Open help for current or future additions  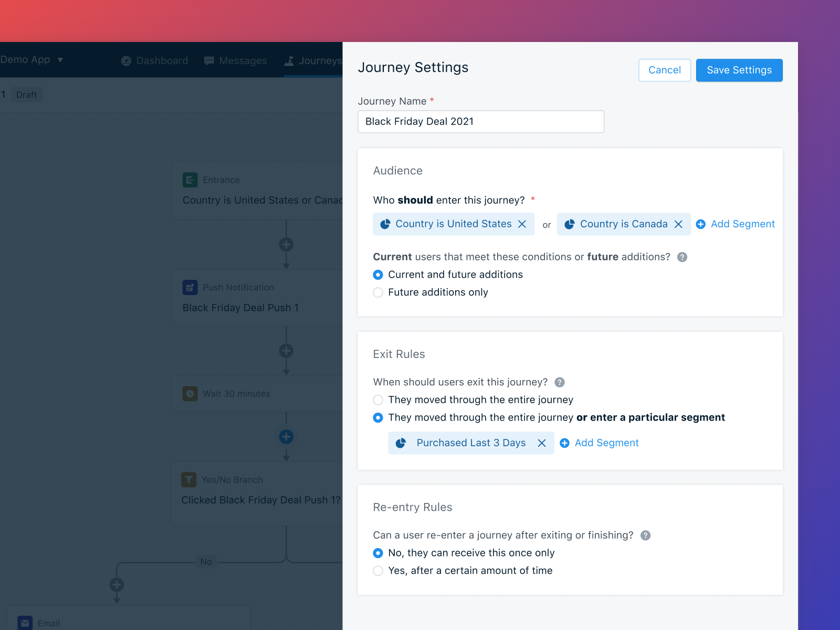point(682,257)
